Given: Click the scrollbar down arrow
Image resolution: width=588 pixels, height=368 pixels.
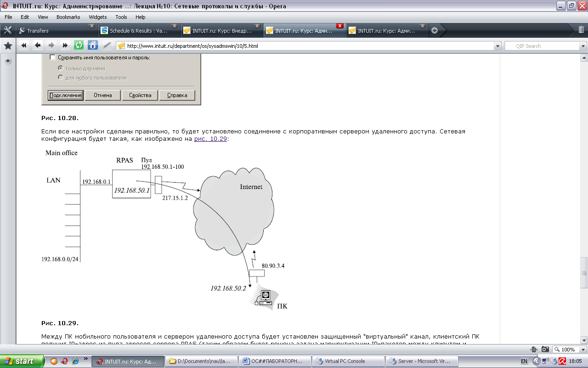Looking at the screenshot, I should coord(584,339).
